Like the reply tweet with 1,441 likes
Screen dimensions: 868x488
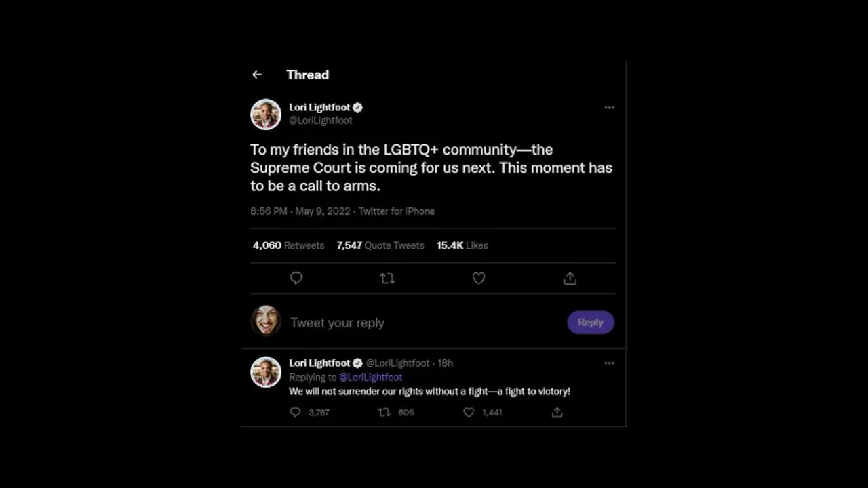tap(469, 412)
